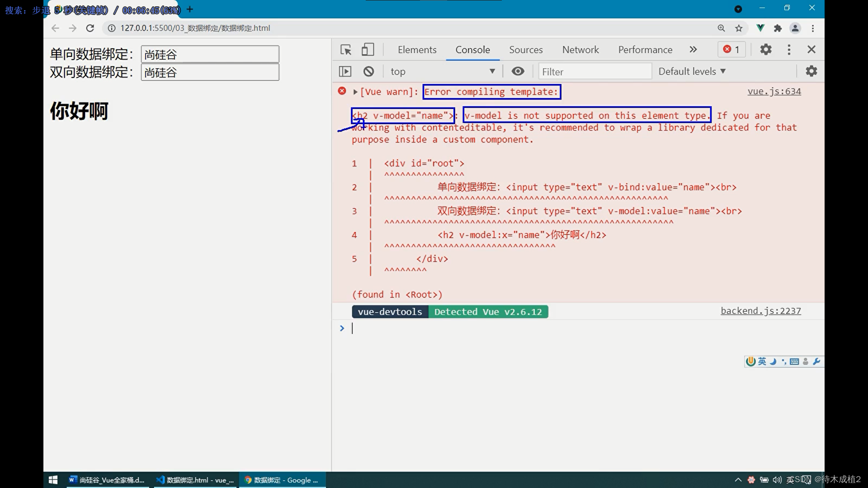Click the vue-devtools console badge

point(390,312)
